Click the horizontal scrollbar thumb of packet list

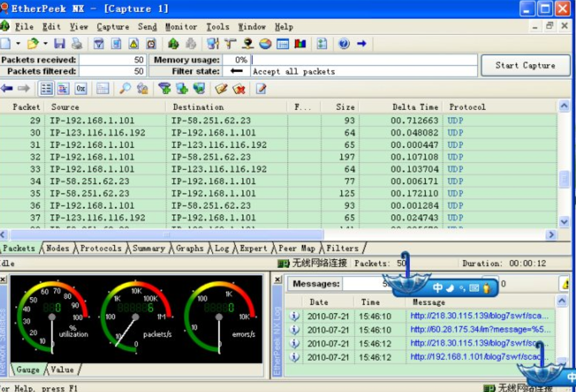[x=167, y=235]
